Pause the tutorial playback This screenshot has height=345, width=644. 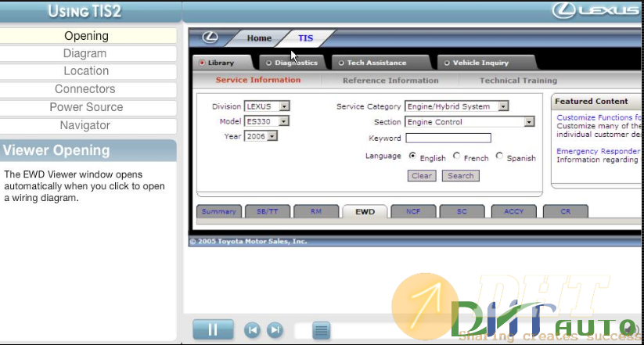point(213,329)
